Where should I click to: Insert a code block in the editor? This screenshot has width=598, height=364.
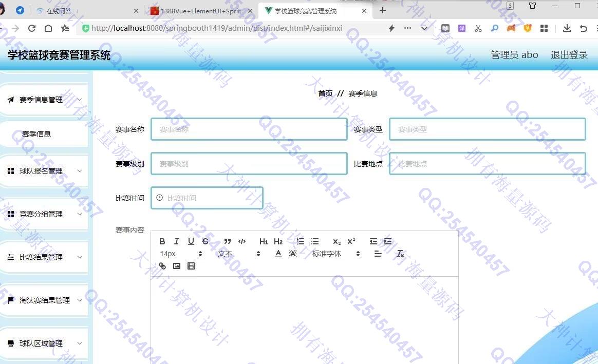point(242,241)
